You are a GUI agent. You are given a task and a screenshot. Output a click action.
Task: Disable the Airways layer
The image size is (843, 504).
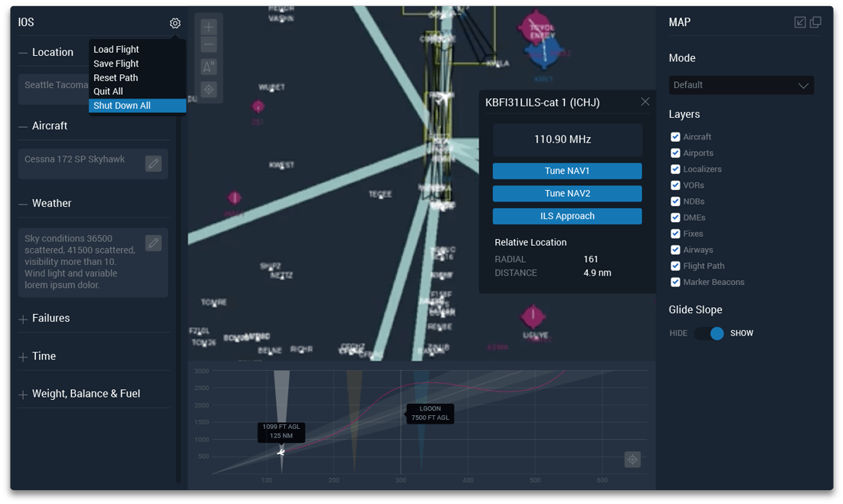coord(675,250)
